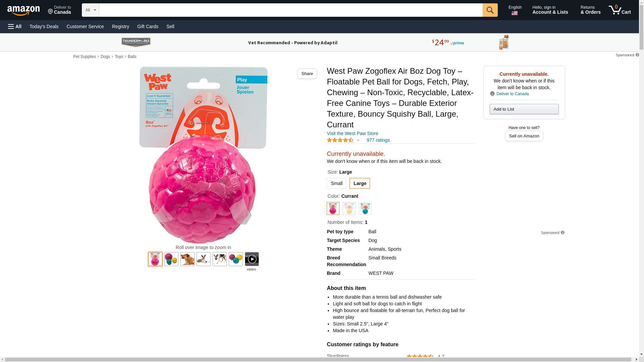
Task: Click the US flag language icon
Action: (515, 13)
